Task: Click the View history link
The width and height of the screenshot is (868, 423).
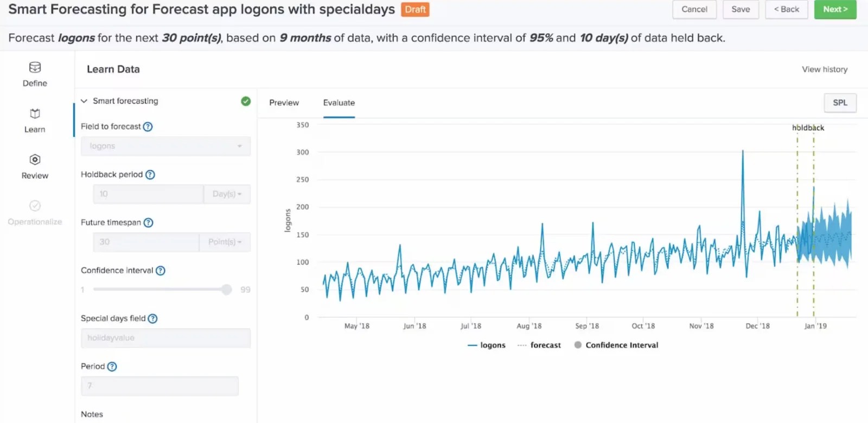Action: click(824, 69)
